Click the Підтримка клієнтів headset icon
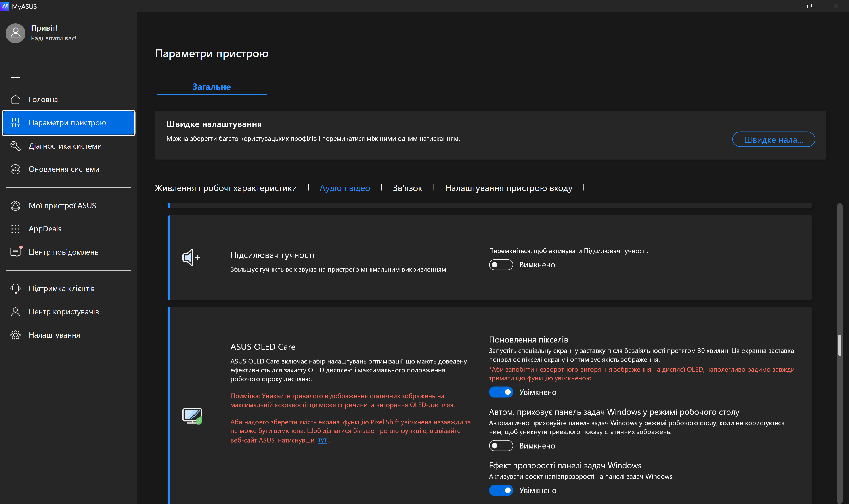Viewport: 849px width, 504px height. (x=15, y=288)
